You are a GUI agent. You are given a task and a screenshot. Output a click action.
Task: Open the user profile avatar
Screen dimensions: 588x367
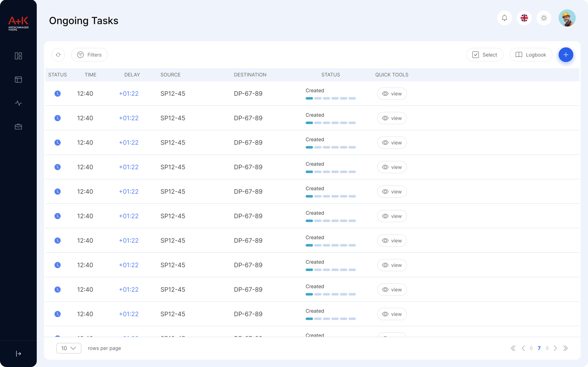pos(567,18)
